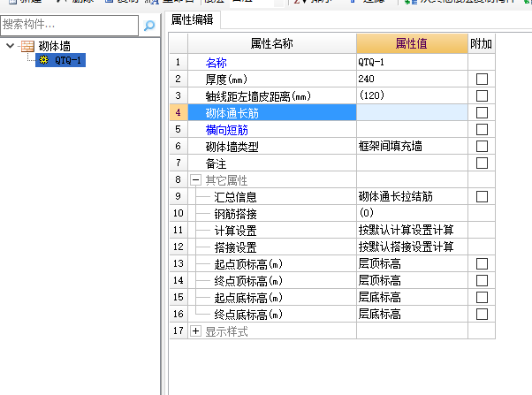Viewport: 532px width, 395px height.
Task: Click the 砌体墙 brick wall icon
Action: 27,46
